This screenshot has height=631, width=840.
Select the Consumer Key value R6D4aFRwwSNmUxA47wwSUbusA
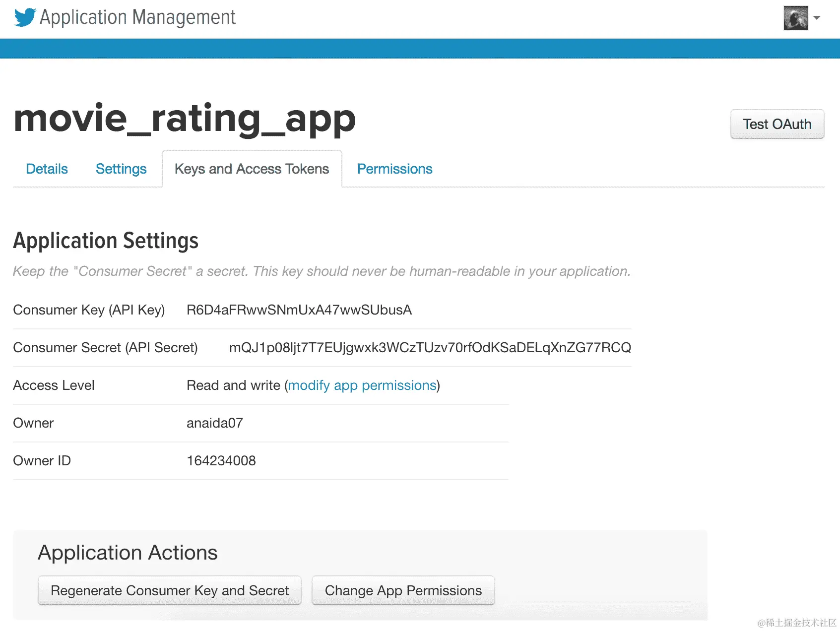pyautogui.click(x=299, y=310)
